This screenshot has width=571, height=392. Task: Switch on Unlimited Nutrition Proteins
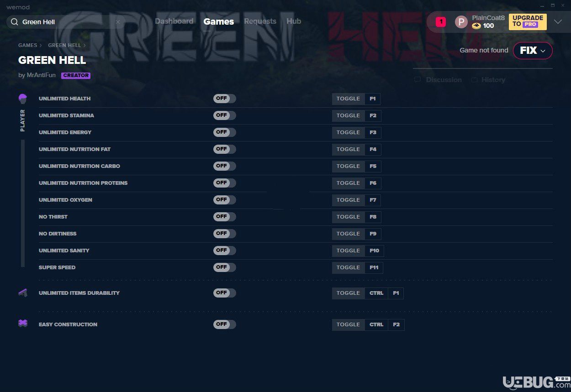point(225,183)
